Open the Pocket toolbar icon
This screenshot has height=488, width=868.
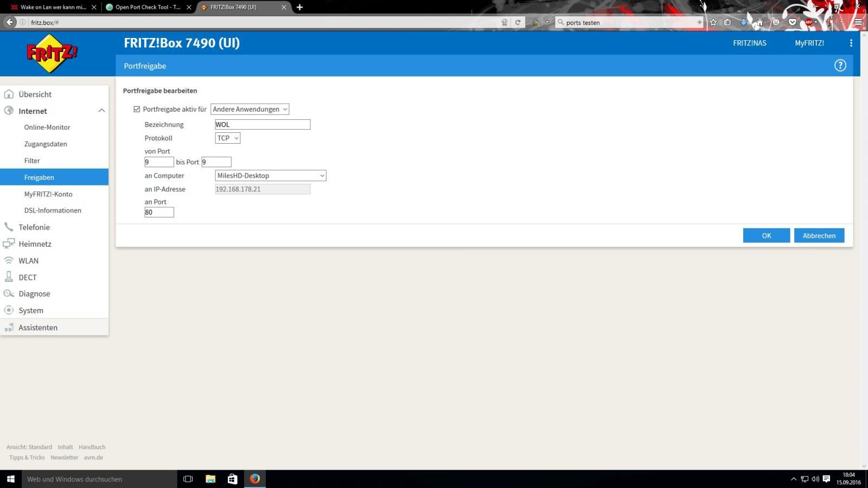click(x=793, y=22)
